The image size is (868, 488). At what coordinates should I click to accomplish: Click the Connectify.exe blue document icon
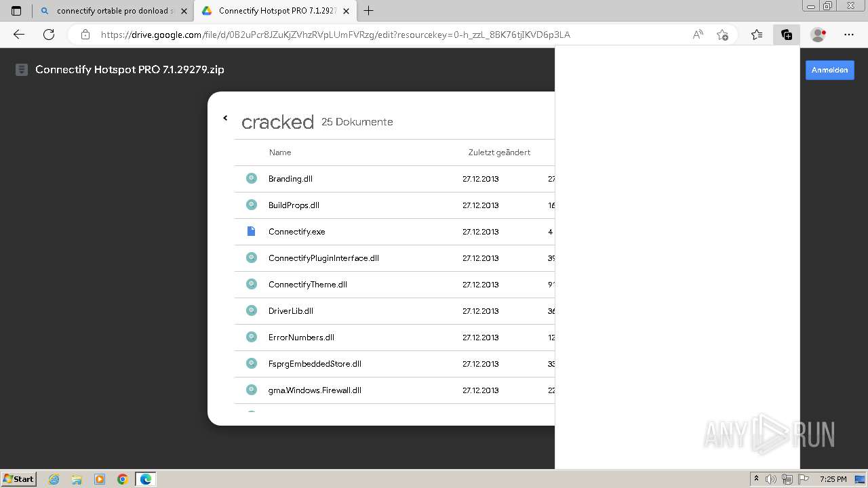pyautogui.click(x=252, y=231)
